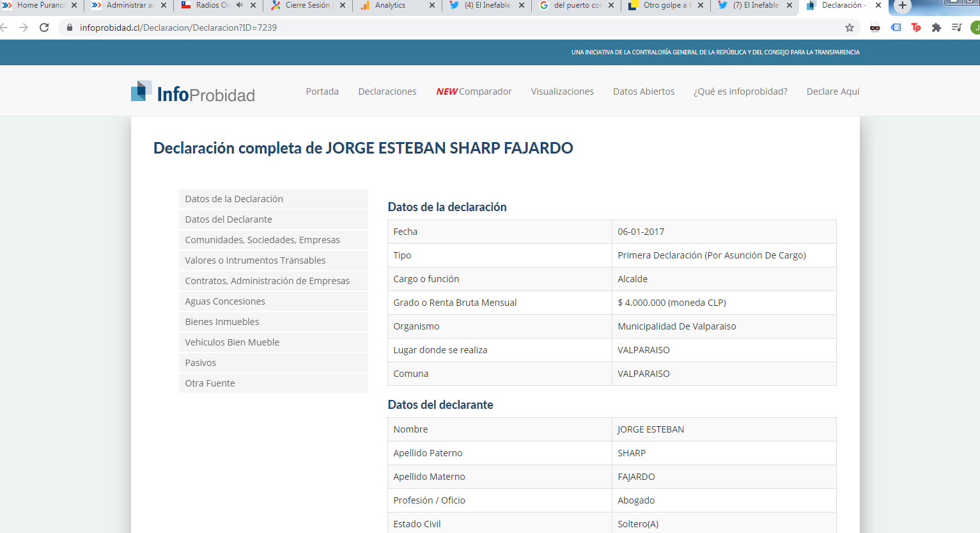Jump to Pasivos section

click(274, 363)
